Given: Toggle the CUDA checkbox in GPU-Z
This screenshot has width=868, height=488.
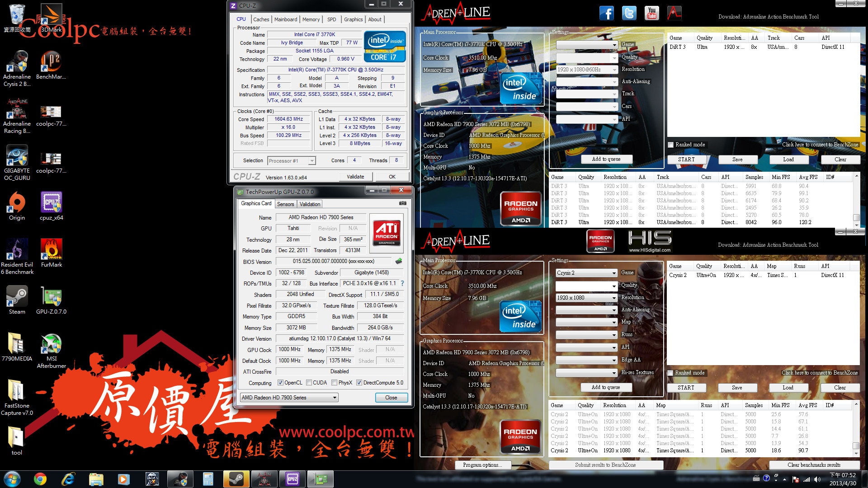Looking at the screenshot, I should (309, 383).
